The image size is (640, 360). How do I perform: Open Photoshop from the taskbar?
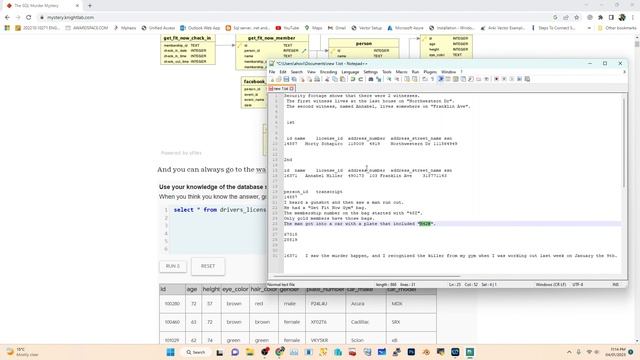coord(411,352)
